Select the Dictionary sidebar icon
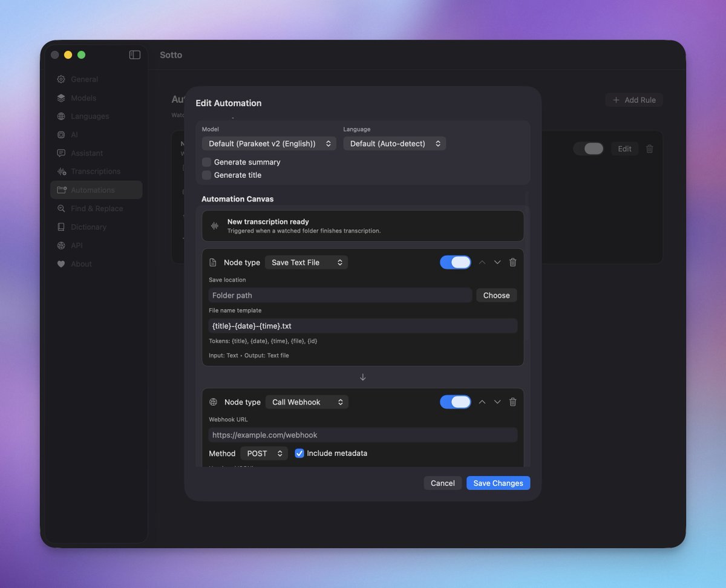 point(61,227)
